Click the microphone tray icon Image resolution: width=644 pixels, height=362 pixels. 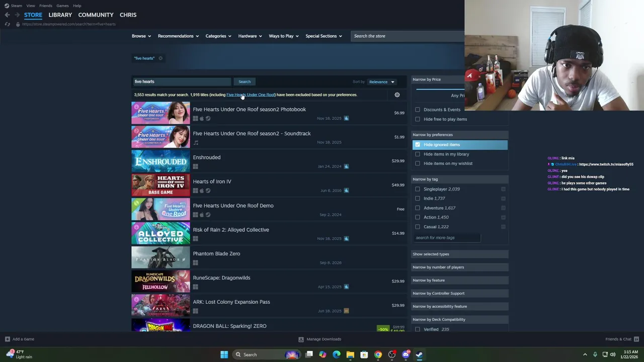coord(595,354)
